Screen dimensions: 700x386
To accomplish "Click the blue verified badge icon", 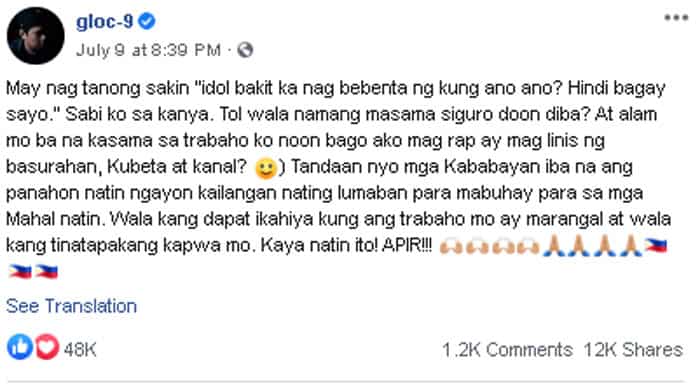I will (146, 21).
